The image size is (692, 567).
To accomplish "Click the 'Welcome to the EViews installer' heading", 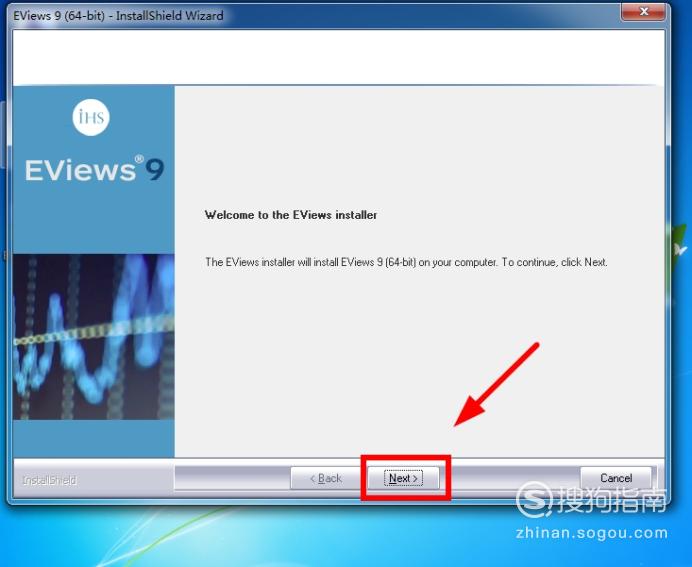I will tap(291, 215).
